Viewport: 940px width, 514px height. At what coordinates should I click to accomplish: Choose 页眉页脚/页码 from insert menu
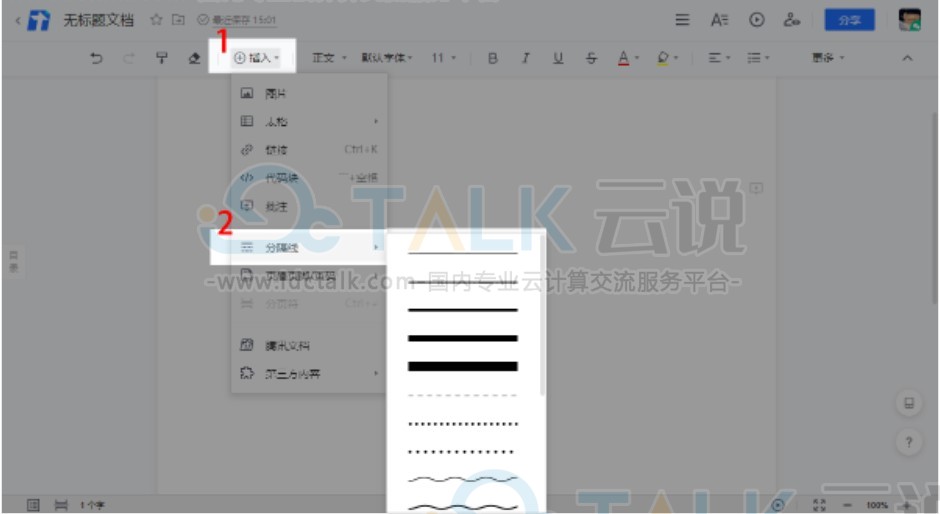pos(309,275)
